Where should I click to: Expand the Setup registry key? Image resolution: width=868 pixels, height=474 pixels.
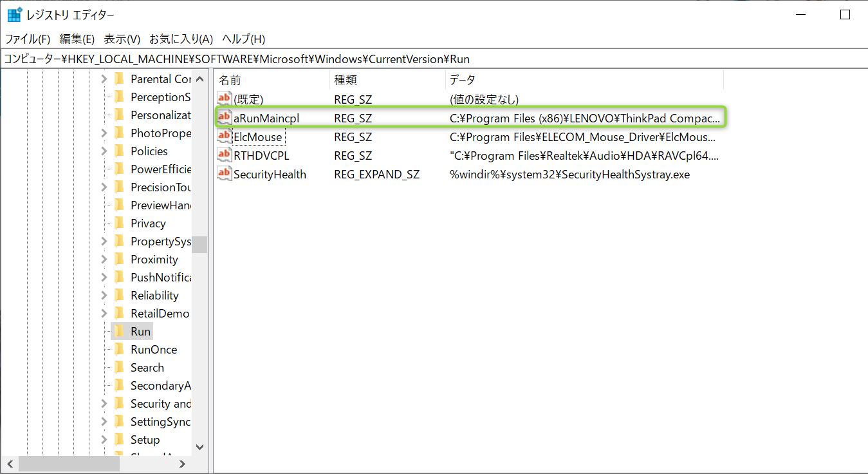(x=104, y=440)
